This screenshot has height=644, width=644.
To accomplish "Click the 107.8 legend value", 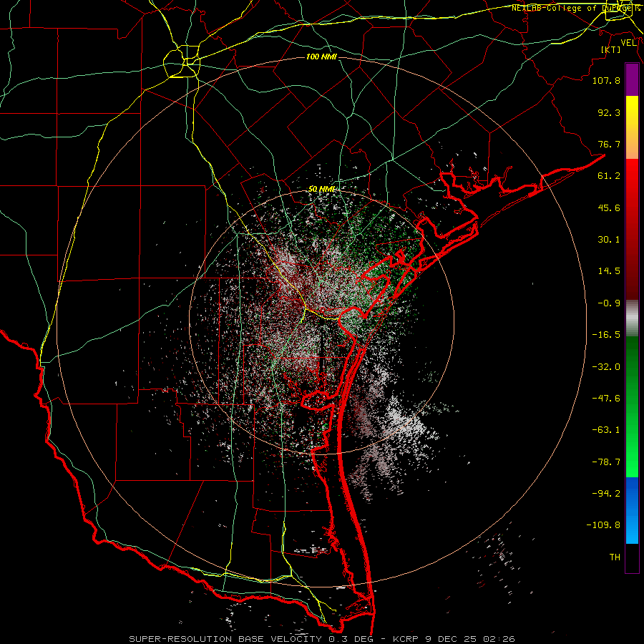I will (606, 80).
